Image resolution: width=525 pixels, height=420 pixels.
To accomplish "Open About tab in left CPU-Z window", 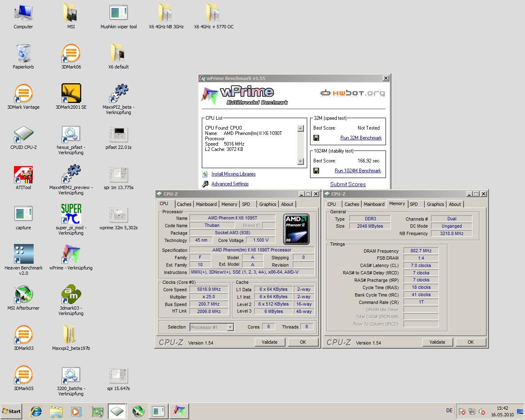I will click(287, 204).
